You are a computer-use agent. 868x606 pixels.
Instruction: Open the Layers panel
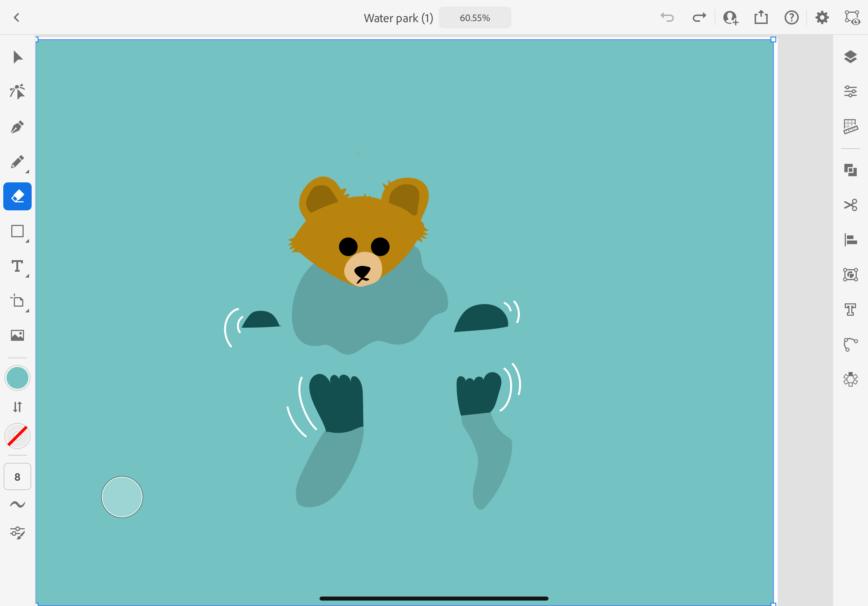pos(850,57)
